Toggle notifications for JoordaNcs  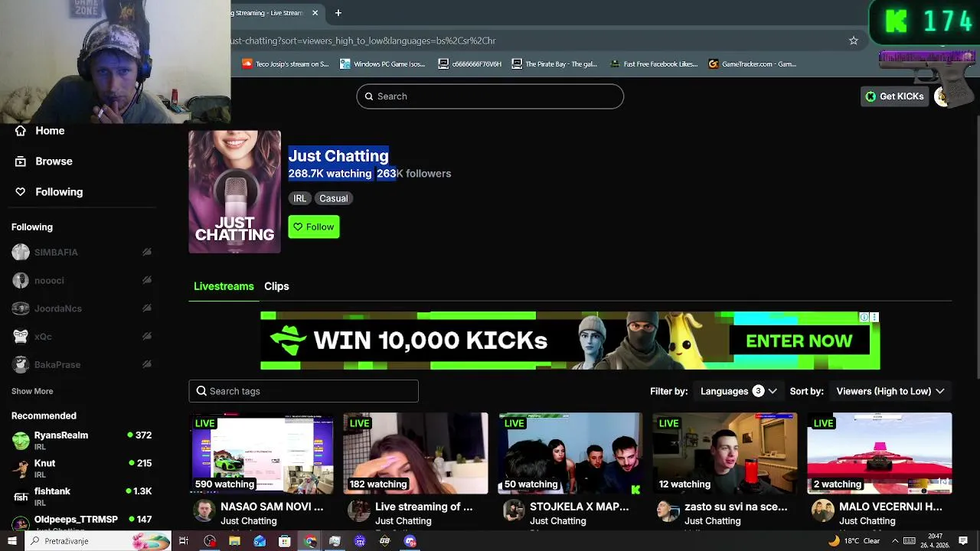146,308
